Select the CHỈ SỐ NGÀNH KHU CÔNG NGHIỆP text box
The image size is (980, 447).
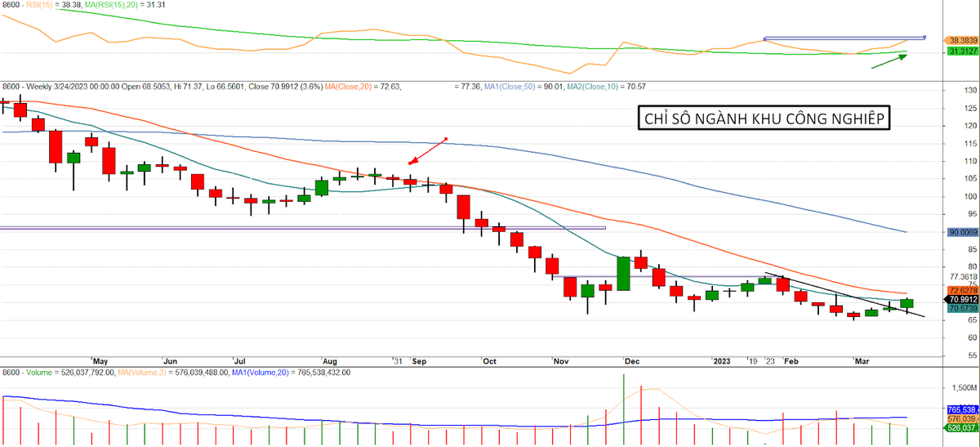[x=763, y=118]
